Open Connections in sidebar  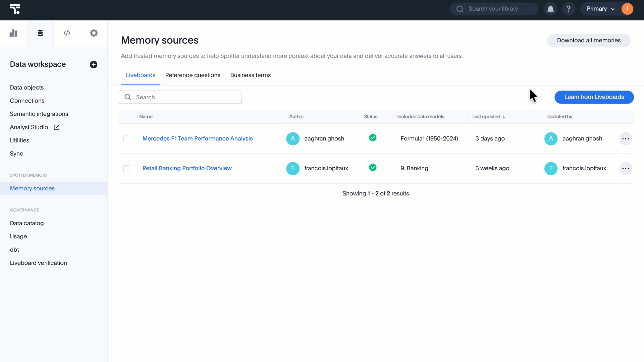pyautogui.click(x=27, y=101)
